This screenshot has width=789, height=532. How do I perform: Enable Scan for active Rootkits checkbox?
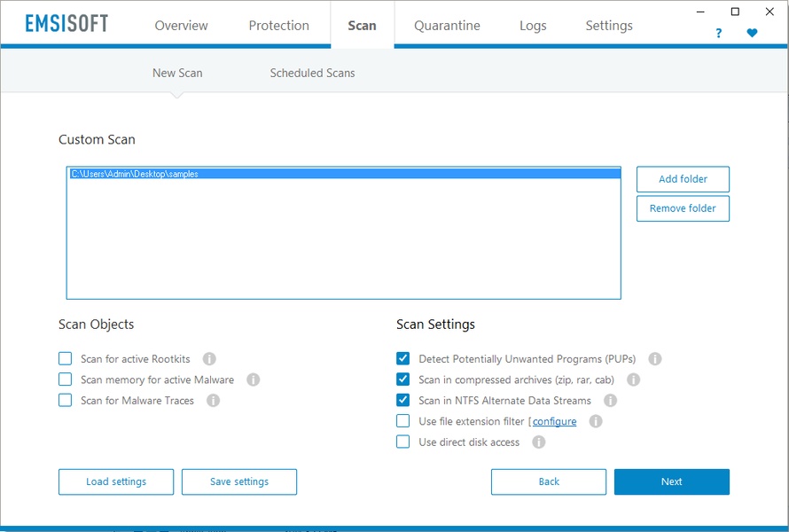coord(65,358)
